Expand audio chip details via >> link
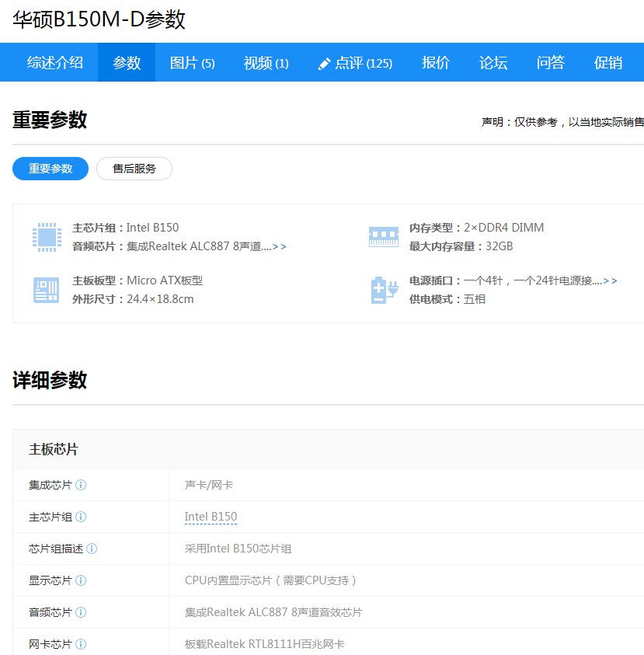Image resolution: width=644 pixels, height=655 pixels. (280, 246)
